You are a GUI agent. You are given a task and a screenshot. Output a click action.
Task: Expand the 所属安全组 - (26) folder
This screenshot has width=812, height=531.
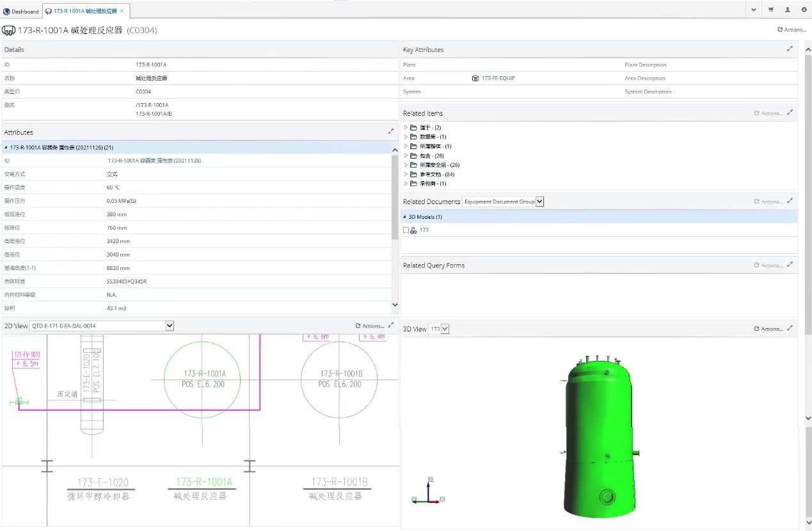(406, 165)
